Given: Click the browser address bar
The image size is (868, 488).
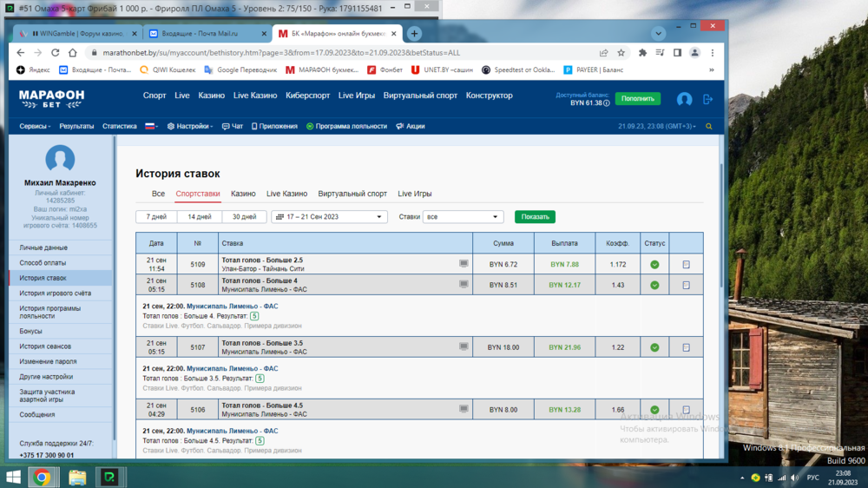Looking at the screenshot, I should pos(347,53).
